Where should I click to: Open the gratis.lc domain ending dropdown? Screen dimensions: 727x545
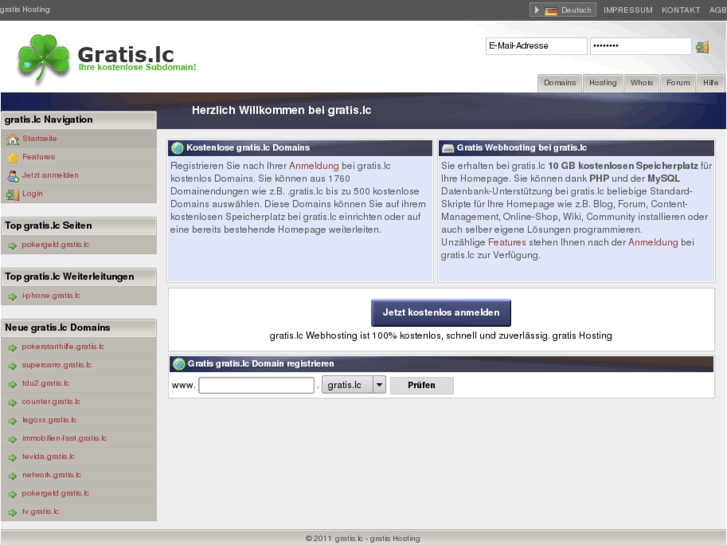tap(354, 385)
